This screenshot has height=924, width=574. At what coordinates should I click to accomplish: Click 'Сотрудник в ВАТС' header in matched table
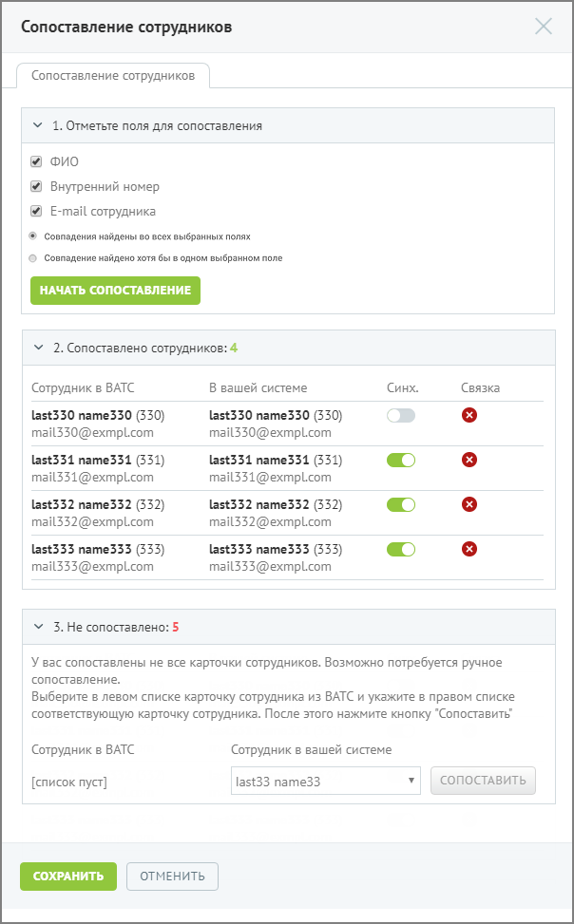84,387
